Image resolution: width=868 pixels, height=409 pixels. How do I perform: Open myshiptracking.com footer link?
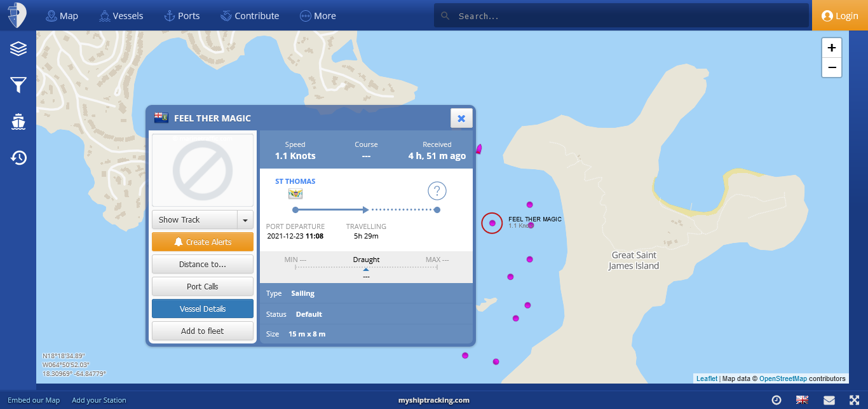pos(434,400)
